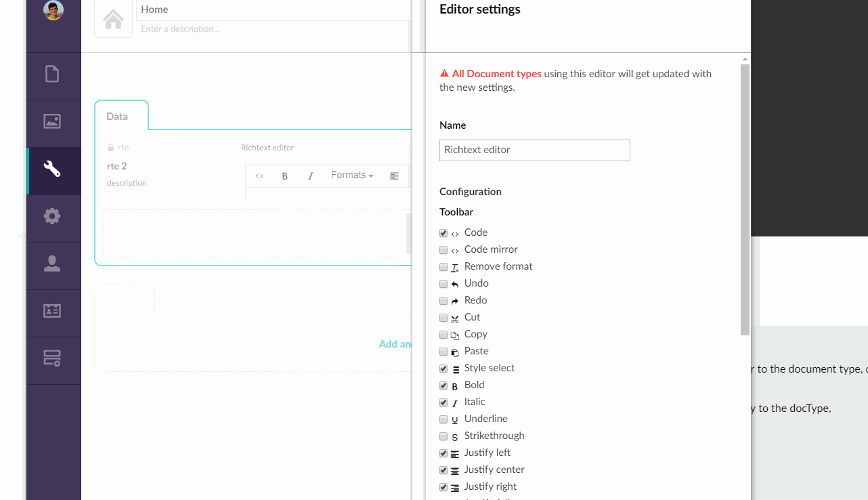
Task: Enable the Strikethrough toolbar option
Action: pos(443,436)
